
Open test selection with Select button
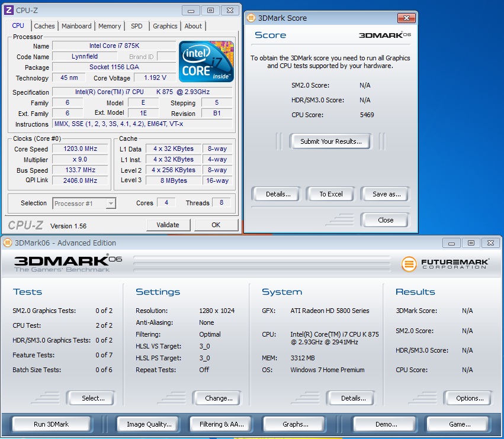click(93, 398)
